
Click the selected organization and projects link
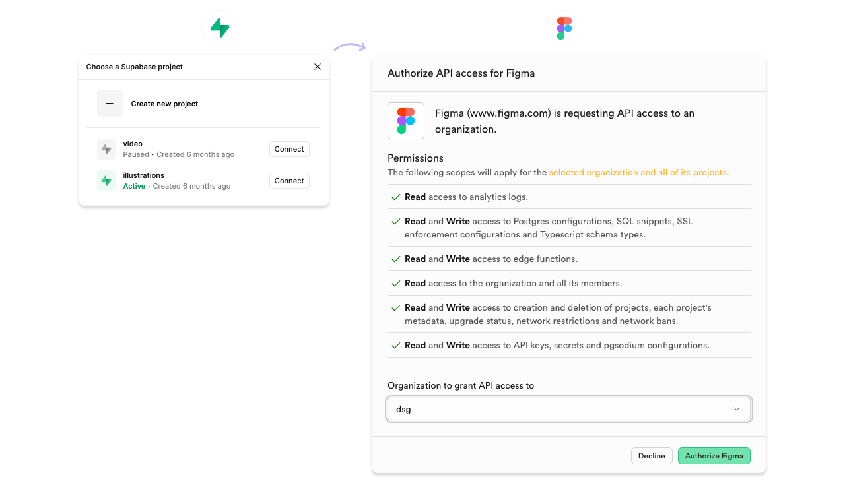(638, 173)
